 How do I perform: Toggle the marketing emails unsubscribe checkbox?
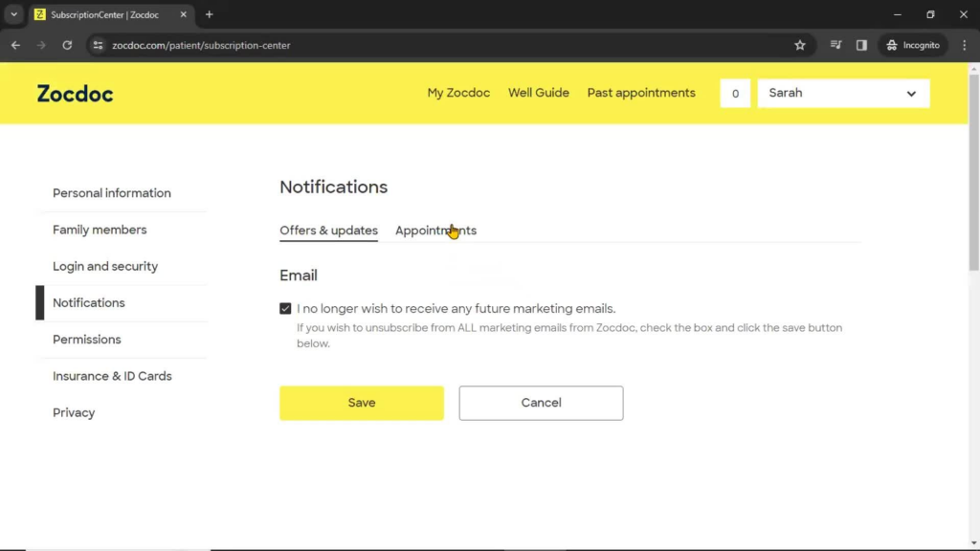[285, 308]
